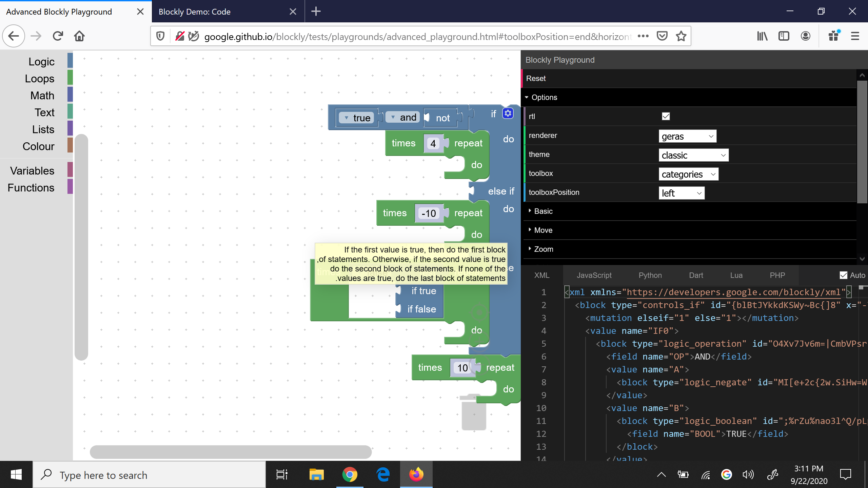Open Chrome from the taskbar
This screenshot has height=488, width=868.
[x=350, y=474]
